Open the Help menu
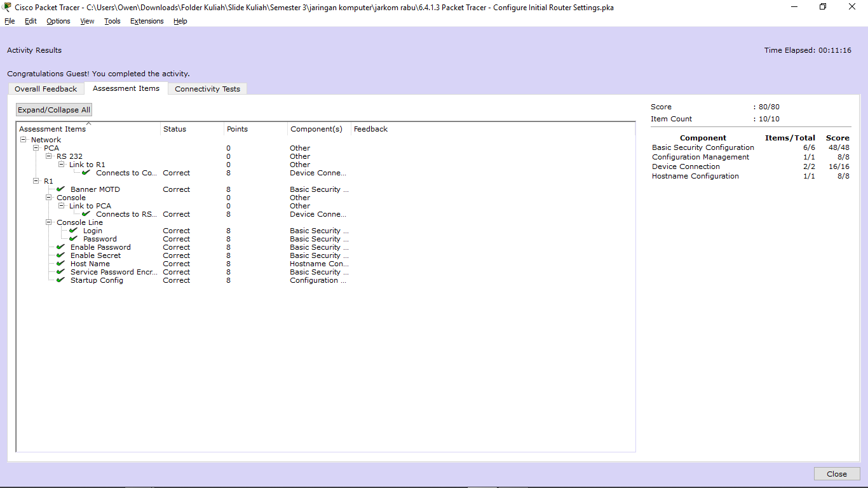 180,21
